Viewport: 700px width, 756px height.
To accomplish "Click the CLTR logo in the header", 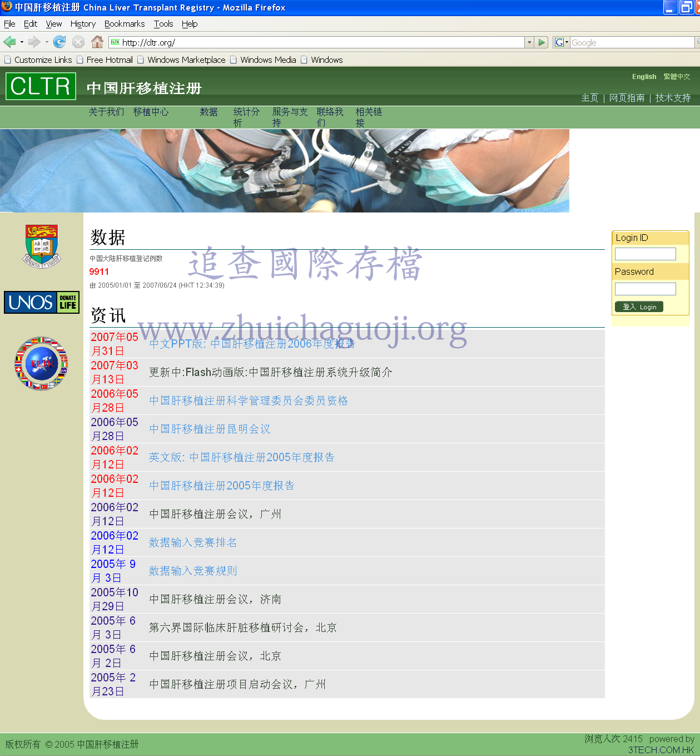I will coord(41,86).
